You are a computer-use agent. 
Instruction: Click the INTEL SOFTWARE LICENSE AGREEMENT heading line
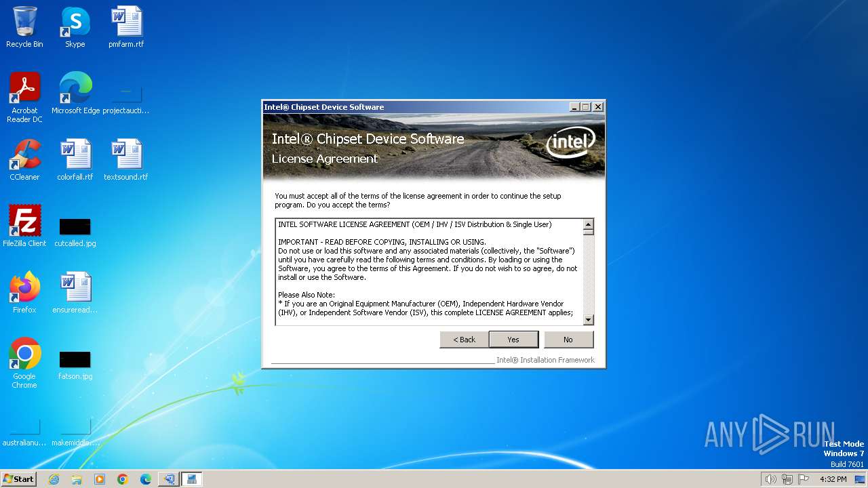point(414,224)
